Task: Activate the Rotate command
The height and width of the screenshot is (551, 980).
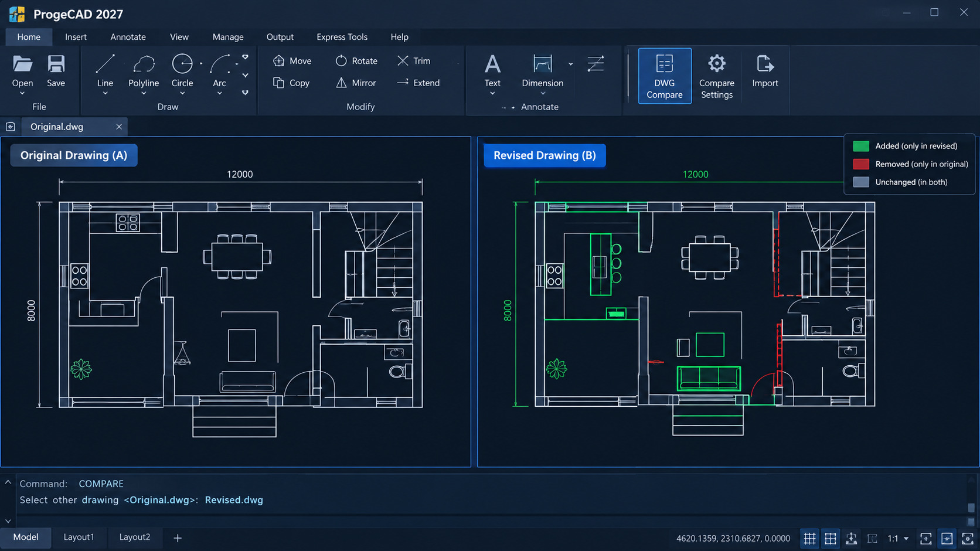Action: pyautogui.click(x=356, y=61)
